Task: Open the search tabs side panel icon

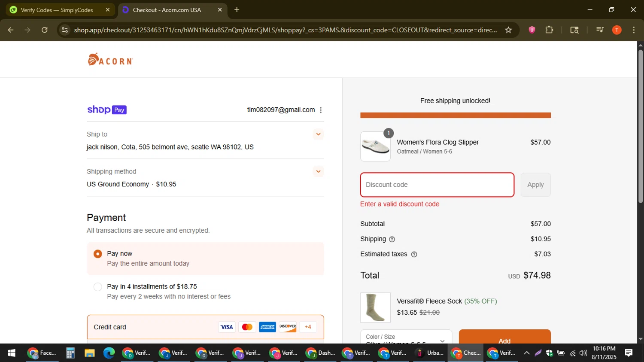Action: tap(574, 30)
